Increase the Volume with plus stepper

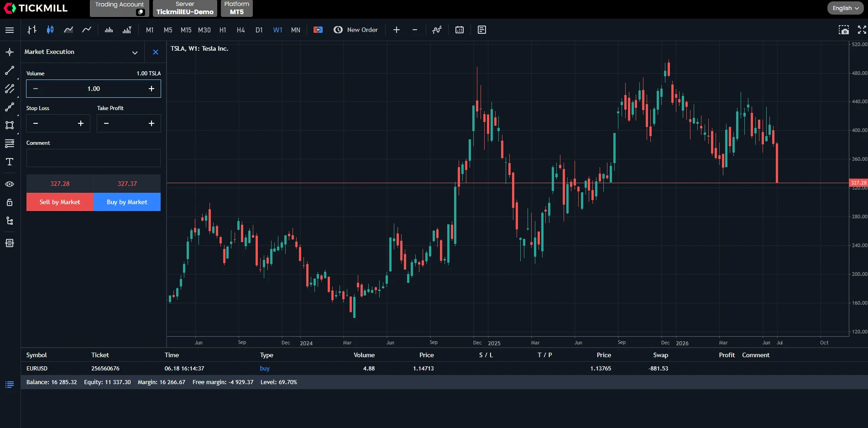coord(152,89)
